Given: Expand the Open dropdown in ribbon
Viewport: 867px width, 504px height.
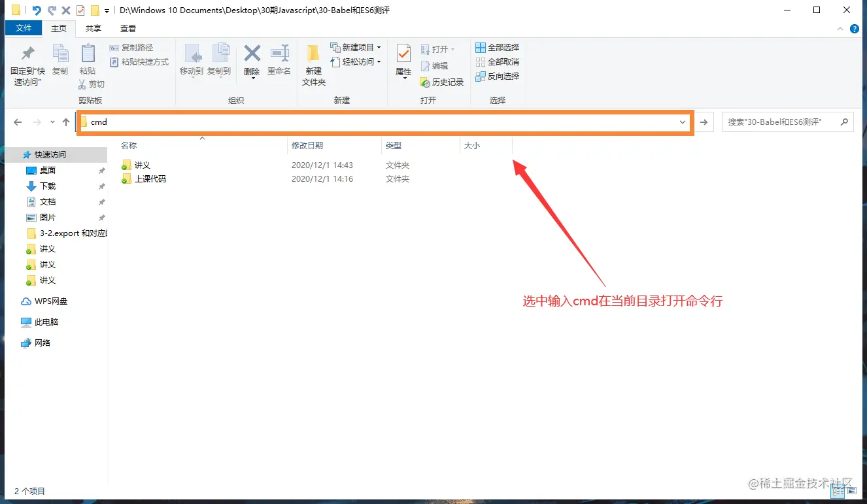Looking at the screenshot, I should [438, 49].
